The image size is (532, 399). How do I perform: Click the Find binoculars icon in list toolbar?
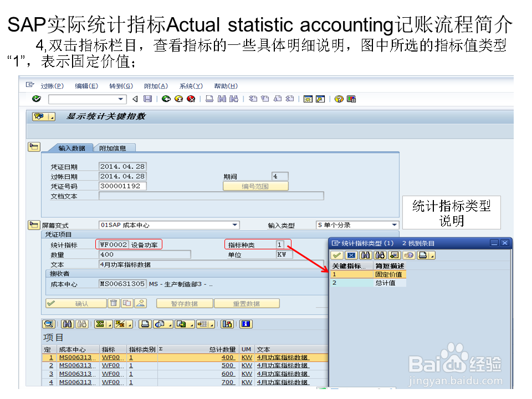tap(68, 324)
